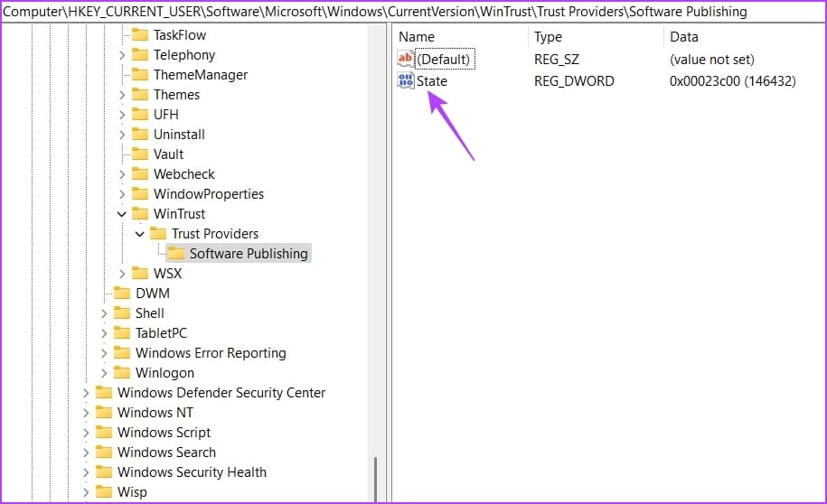The height and width of the screenshot is (504, 827).
Task: Click the DWM folder icon
Action: 122,294
